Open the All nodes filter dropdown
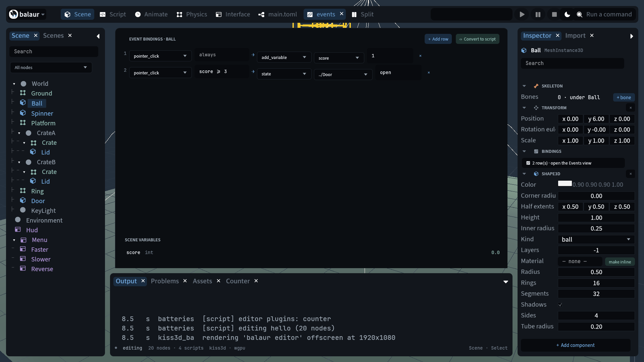Image resolution: width=644 pixels, height=362 pixels. click(51, 67)
